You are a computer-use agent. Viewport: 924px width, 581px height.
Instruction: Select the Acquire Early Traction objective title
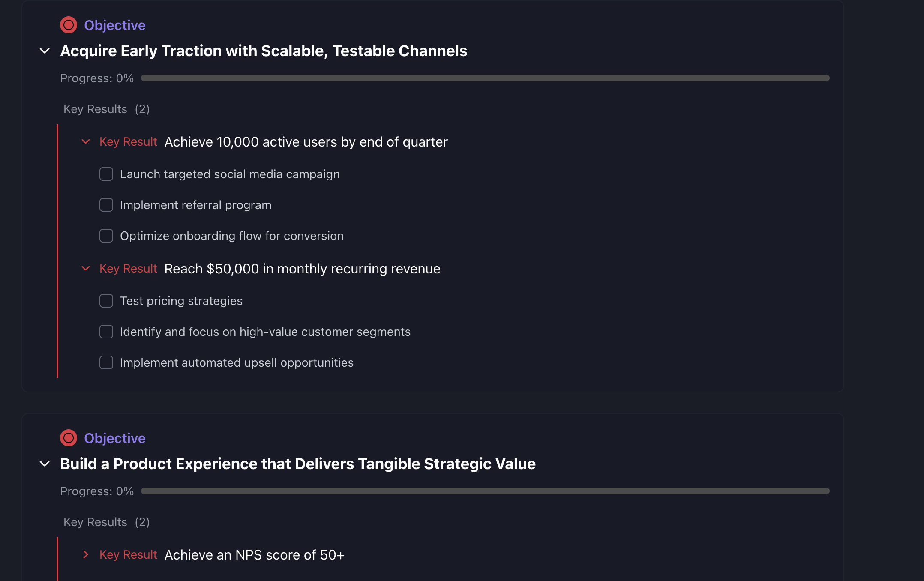(x=264, y=51)
